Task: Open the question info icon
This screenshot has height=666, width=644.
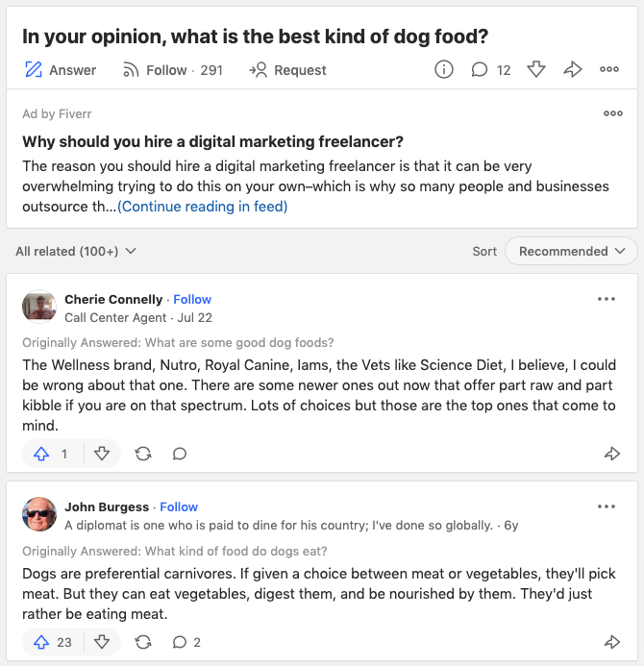Action: point(443,69)
